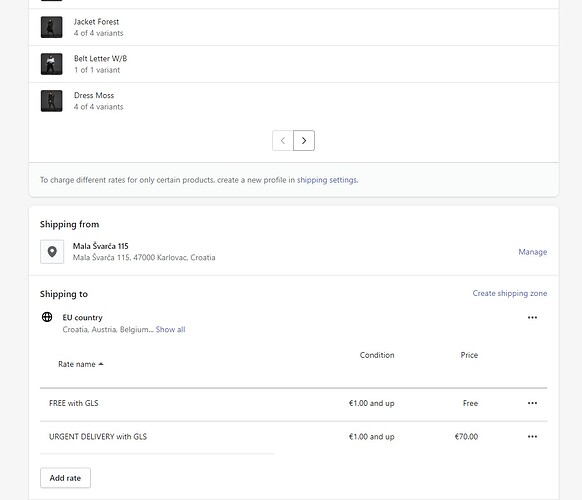Viewport: 582px width, 500px height.
Task: Create a new shipping zone
Action: pos(510,293)
